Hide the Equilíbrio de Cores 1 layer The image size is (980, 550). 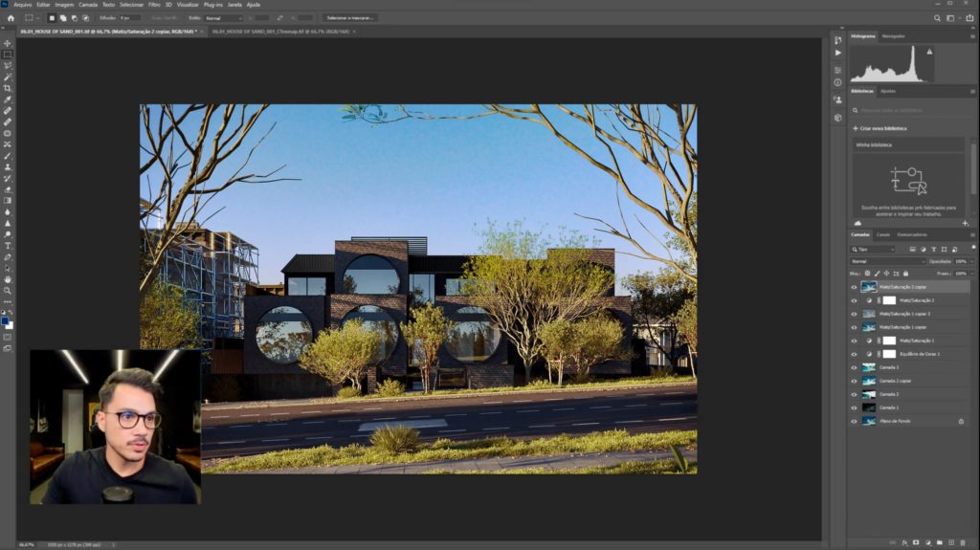click(854, 354)
